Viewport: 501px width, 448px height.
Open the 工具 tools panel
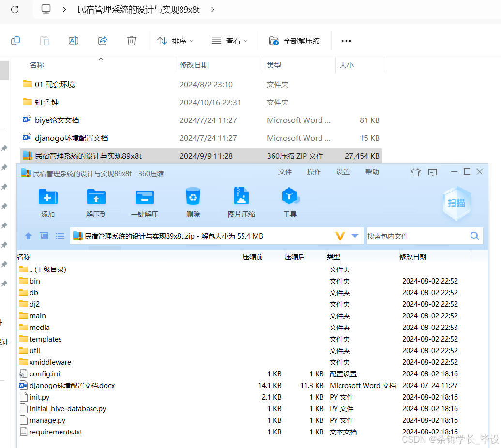289,202
